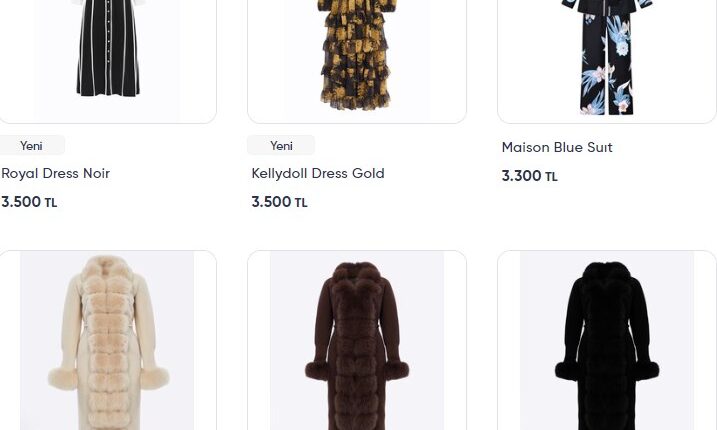The width and height of the screenshot is (717, 430).
Task: Open the Kellydoll Dress Gold product image
Action: pos(357,61)
